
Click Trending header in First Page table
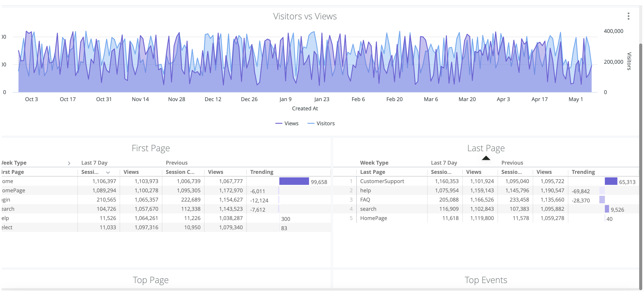coord(262,172)
